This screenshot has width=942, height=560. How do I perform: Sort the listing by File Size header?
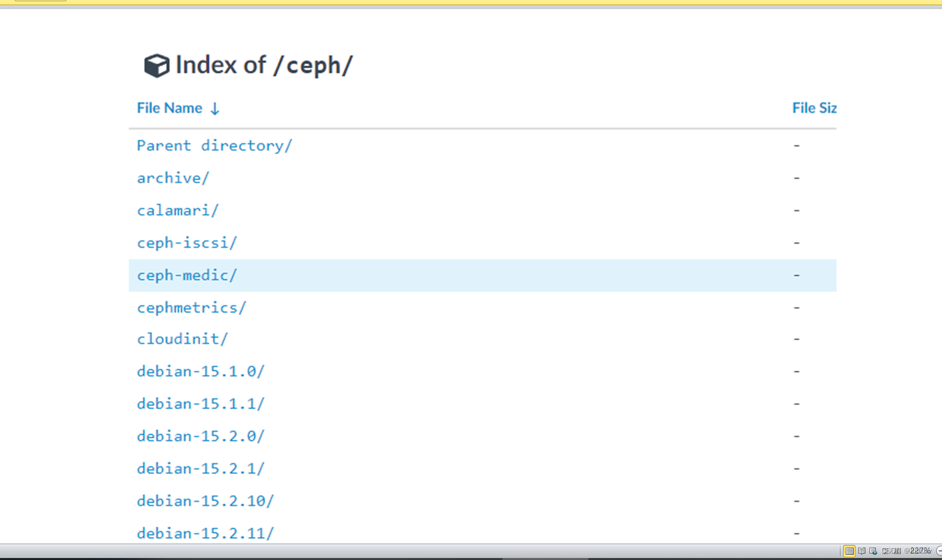(x=814, y=108)
